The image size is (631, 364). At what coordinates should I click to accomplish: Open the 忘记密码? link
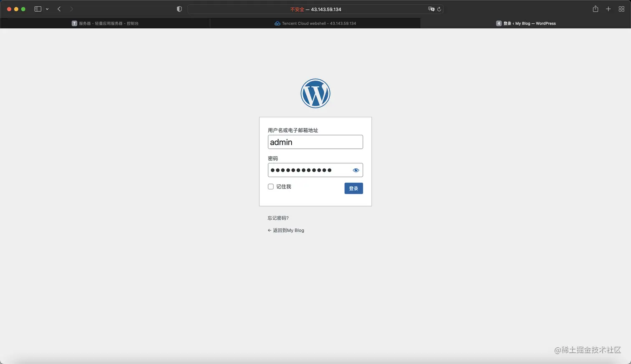(278, 218)
